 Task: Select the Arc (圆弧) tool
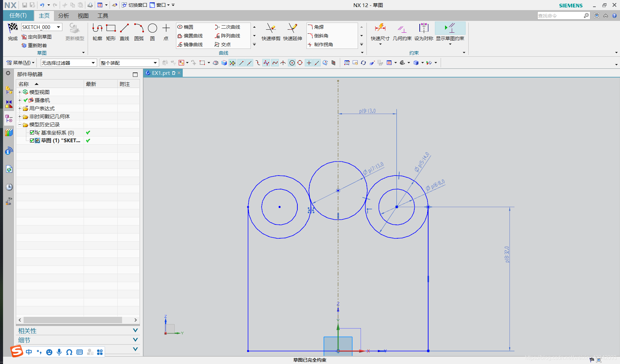pyautogui.click(x=139, y=32)
